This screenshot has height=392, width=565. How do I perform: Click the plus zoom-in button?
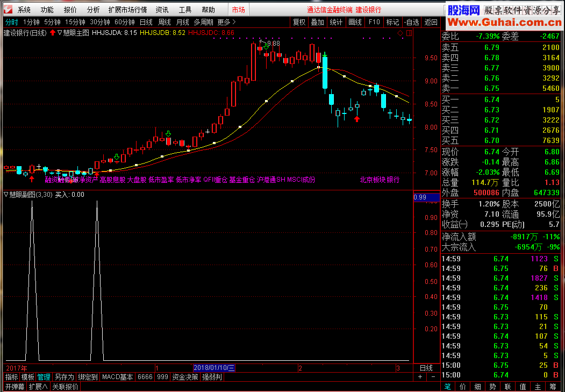[x=420, y=377]
